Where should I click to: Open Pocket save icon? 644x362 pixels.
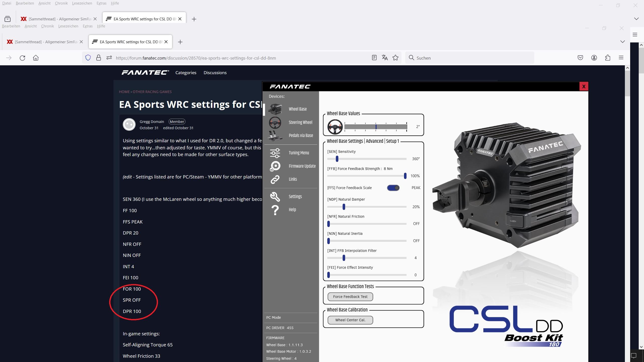pos(580,58)
